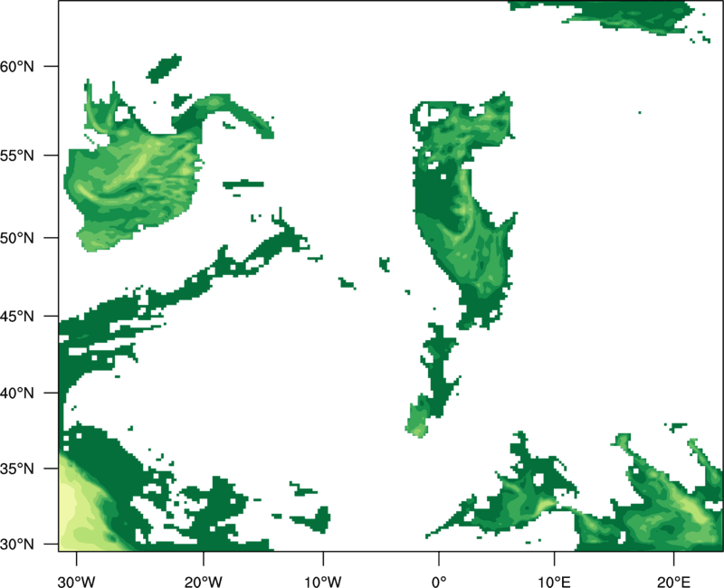Click the 60°N latitude label
This screenshot has height=588, width=724.
click(x=17, y=66)
